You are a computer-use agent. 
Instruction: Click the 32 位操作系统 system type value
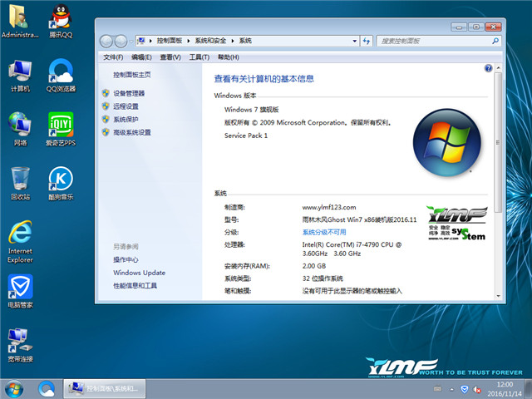tap(323, 278)
